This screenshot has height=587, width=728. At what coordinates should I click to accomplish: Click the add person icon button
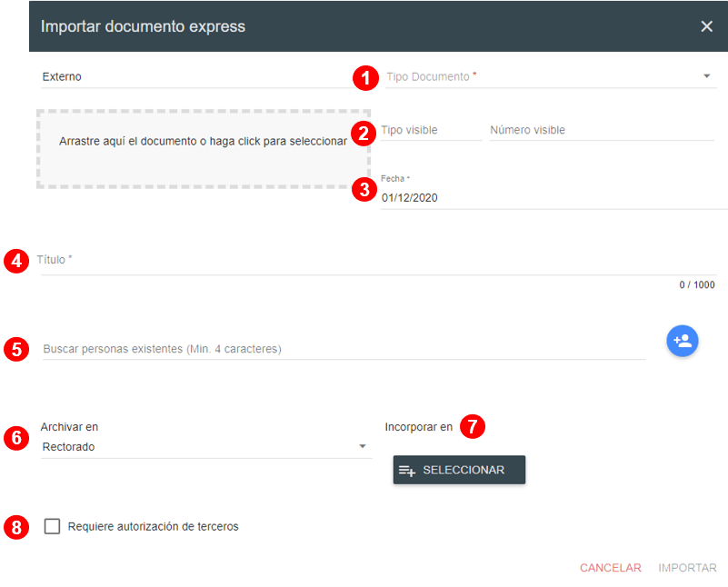[682, 341]
